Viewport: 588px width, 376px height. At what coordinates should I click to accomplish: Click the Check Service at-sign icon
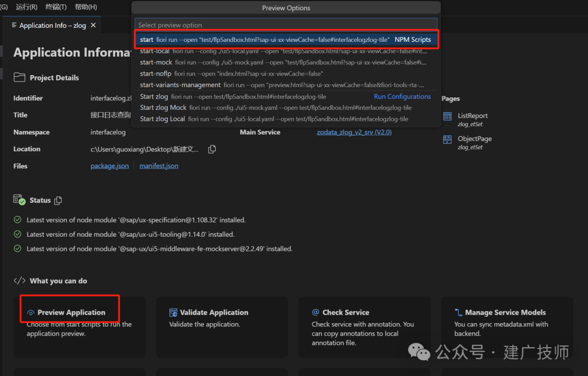tap(316, 312)
